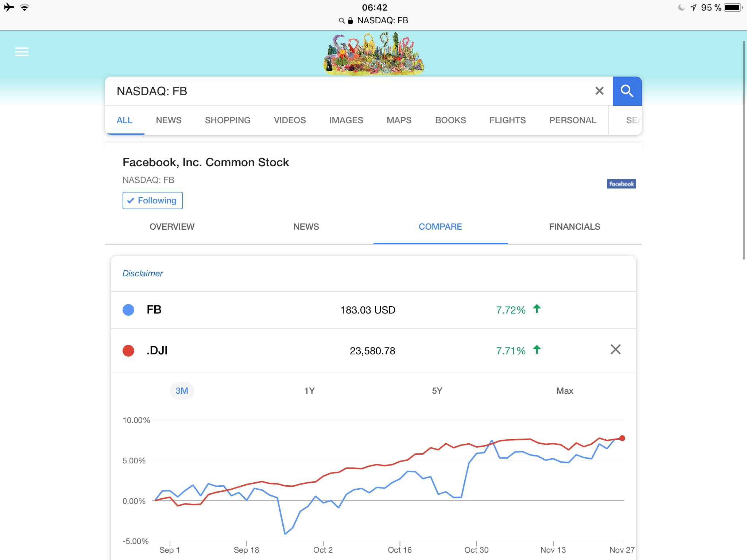Click the 183.03 USD price
Screen dimensions: 747x560
(368, 310)
